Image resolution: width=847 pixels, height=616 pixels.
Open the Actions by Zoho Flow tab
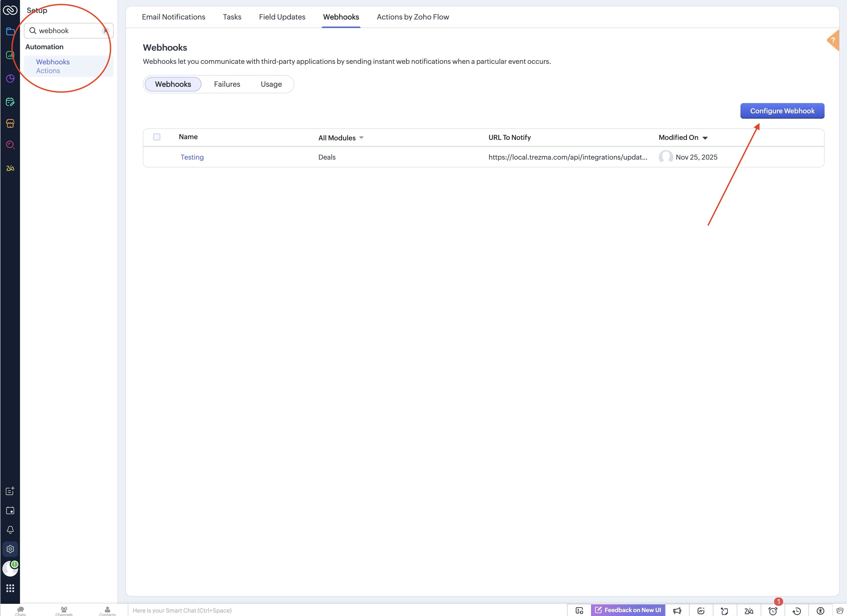(413, 17)
